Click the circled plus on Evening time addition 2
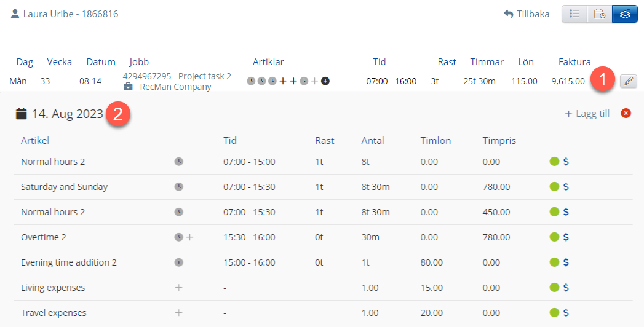 (179, 262)
